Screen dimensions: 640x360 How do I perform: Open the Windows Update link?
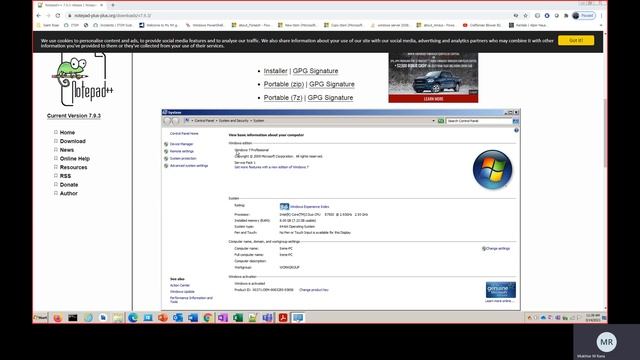pos(182,292)
